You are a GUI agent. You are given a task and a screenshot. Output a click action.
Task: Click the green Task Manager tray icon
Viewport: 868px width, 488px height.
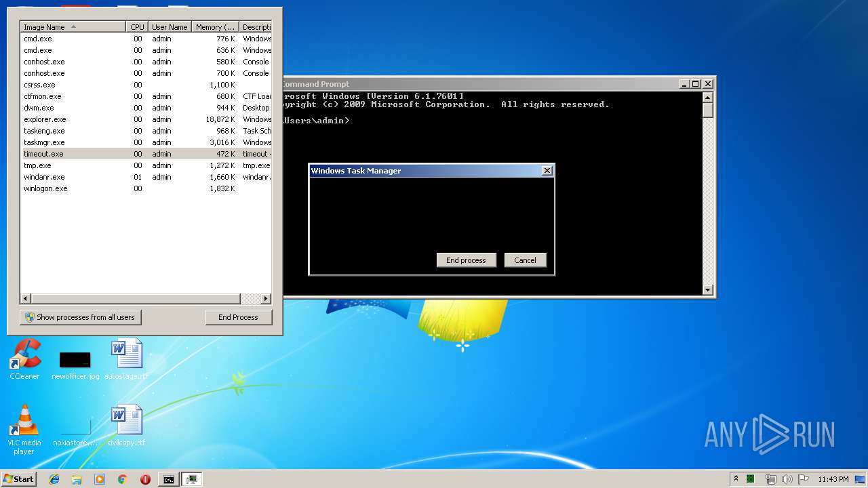click(751, 479)
